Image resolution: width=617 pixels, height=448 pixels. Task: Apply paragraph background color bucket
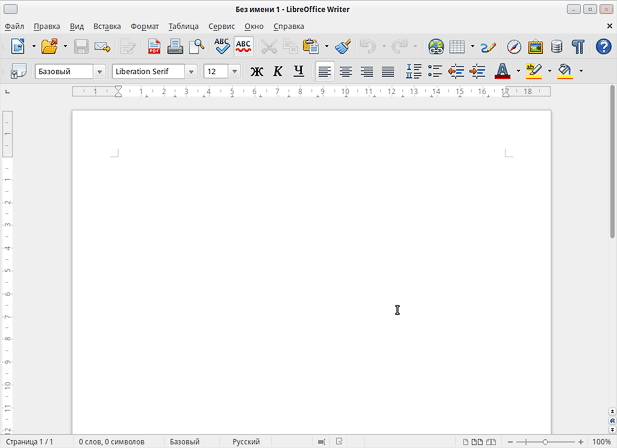[x=565, y=71]
